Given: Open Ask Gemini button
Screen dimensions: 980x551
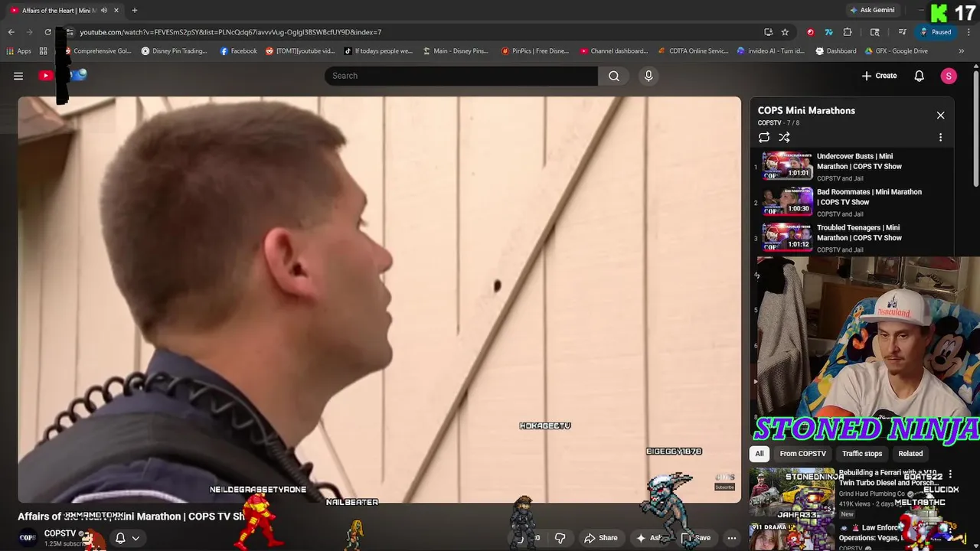Looking at the screenshot, I should coord(872,10).
